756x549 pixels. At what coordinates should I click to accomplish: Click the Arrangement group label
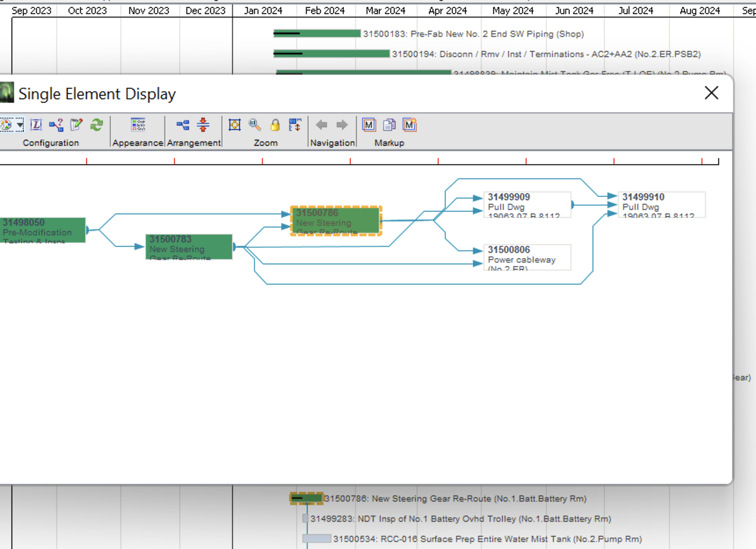point(194,143)
